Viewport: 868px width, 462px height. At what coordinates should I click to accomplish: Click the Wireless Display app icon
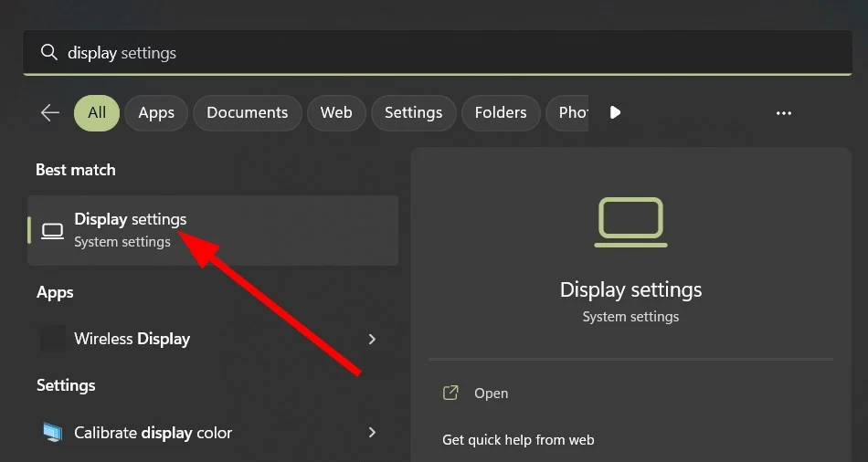pyautogui.click(x=53, y=339)
